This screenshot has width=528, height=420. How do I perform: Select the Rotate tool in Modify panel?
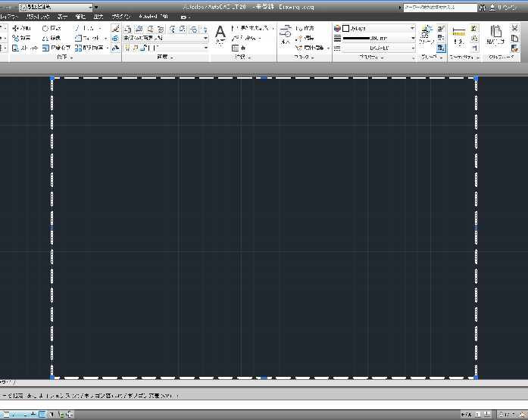pyautogui.click(x=52, y=28)
